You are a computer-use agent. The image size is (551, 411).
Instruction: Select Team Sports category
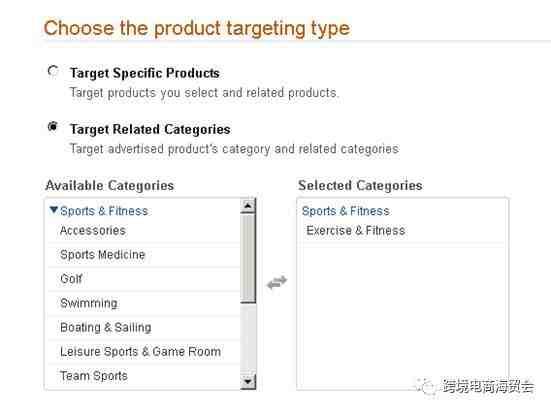tap(144, 376)
